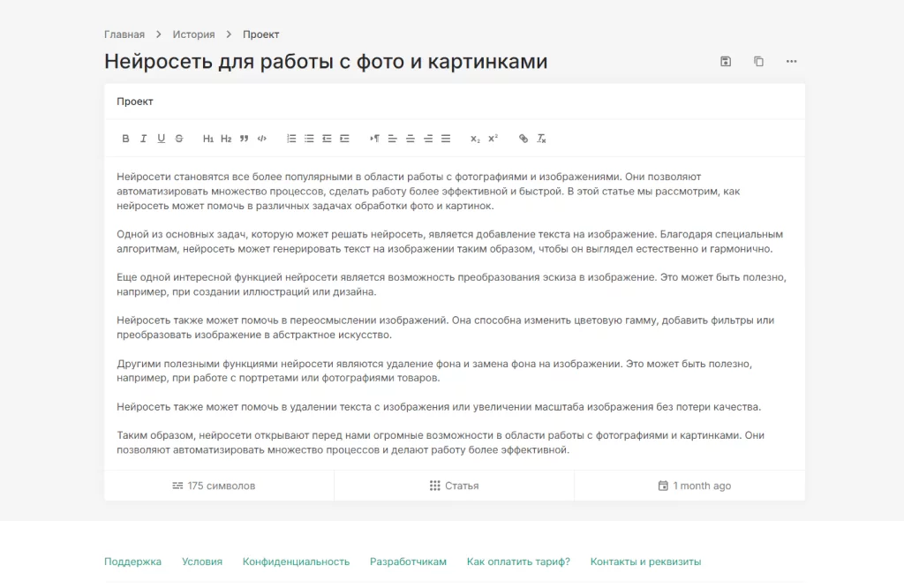This screenshot has width=904, height=588.
Task: Navigate to История in the breadcrumb
Action: (x=193, y=34)
